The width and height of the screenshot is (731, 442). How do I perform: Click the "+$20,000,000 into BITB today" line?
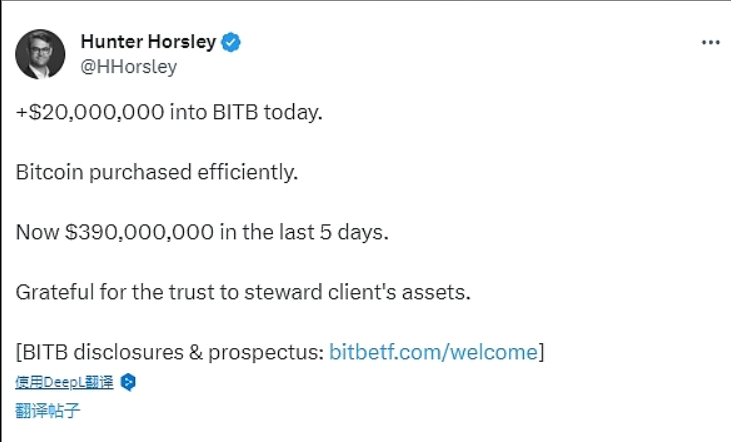[x=169, y=113]
